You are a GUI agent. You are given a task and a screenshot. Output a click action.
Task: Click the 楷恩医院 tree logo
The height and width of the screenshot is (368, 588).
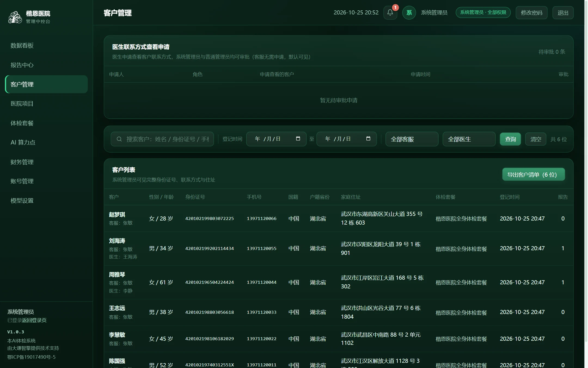pos(15,17)
